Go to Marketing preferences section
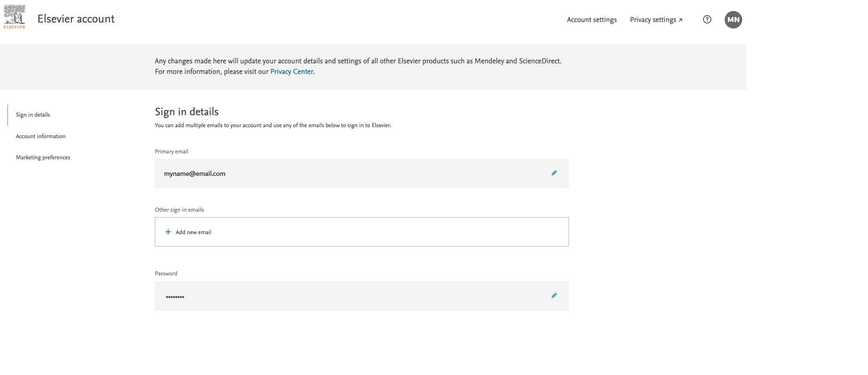The height and width of the screenshot is (375, 868). [x=43, y=157]
